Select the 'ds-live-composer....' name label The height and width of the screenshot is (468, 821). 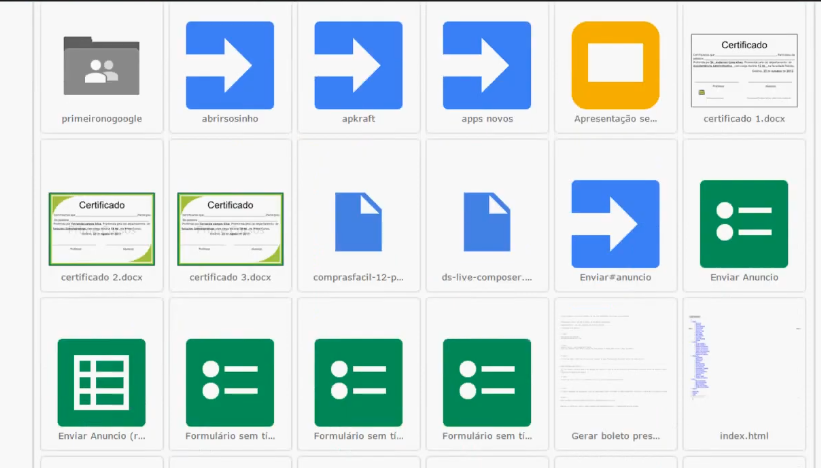coord(487,277)
